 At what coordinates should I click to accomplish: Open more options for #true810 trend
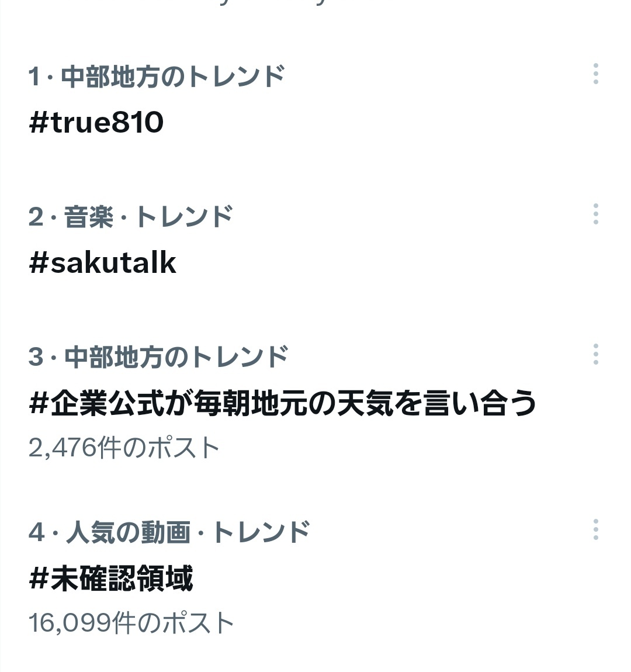pyautogui.click(x=595, y=74)
